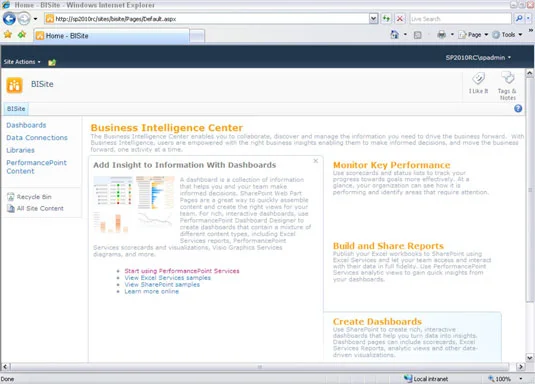Click the Feeds toolbar icon
This screenshot has width=535, height=384.
pos(418,35)
